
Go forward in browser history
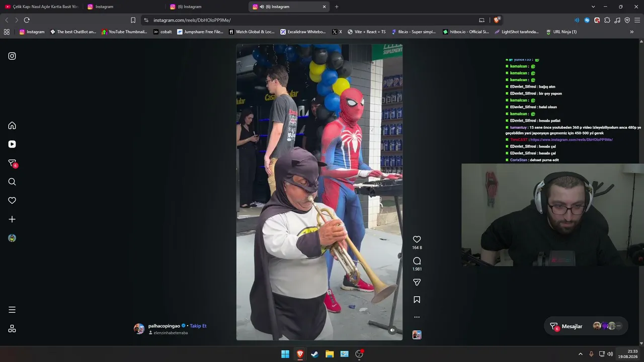coord(17,20)
